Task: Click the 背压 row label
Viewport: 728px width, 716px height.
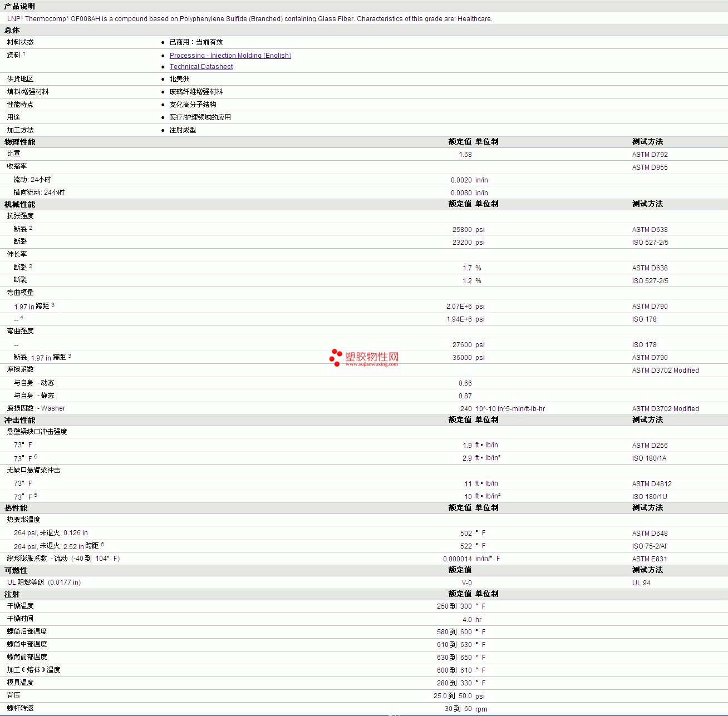Action: pyautogui.click(x=13, y=695)
